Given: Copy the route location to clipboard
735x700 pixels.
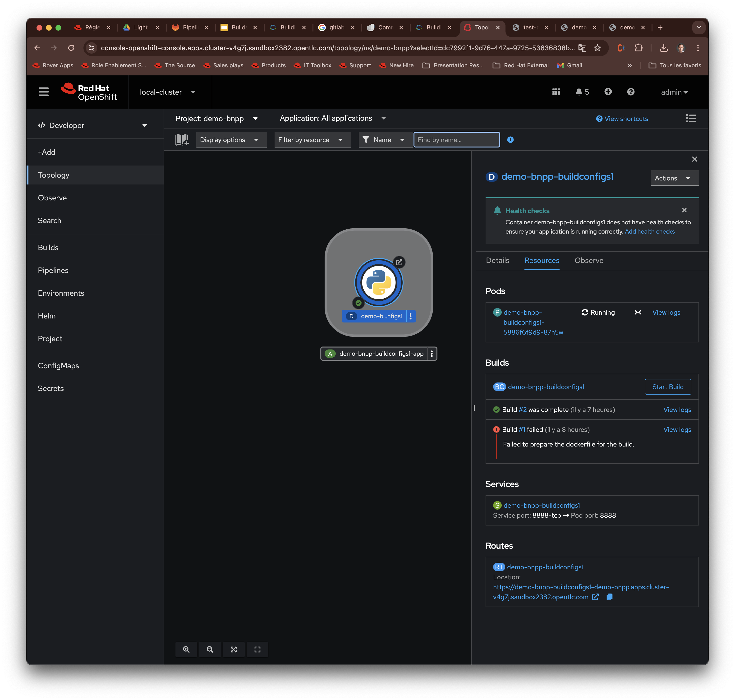Looking at the screenshot, I should [609, 597].
